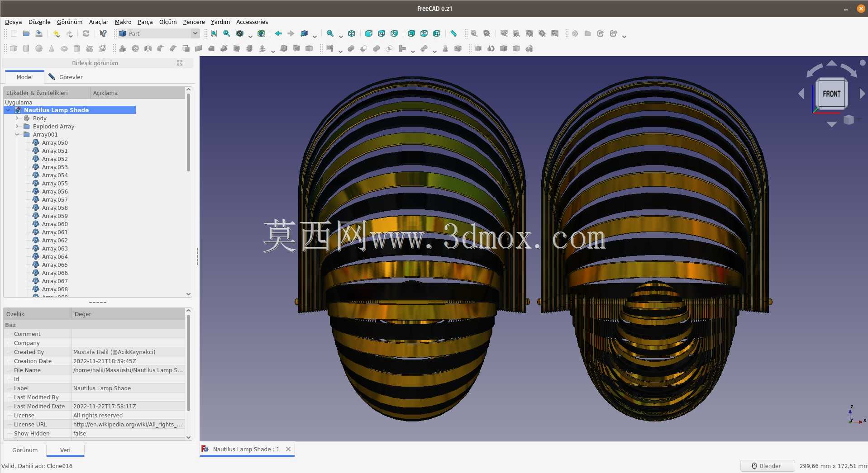Click the Fillet tool
This screenshot has height=473, width=868.
[161, 48]
